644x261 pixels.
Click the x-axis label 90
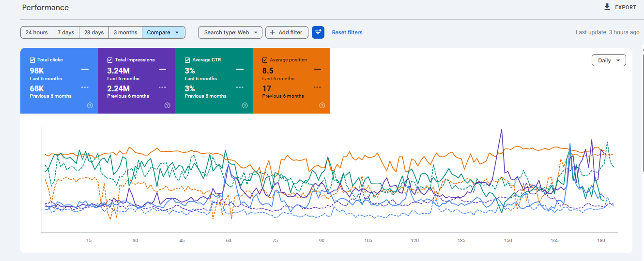click(x=322, y=240)
